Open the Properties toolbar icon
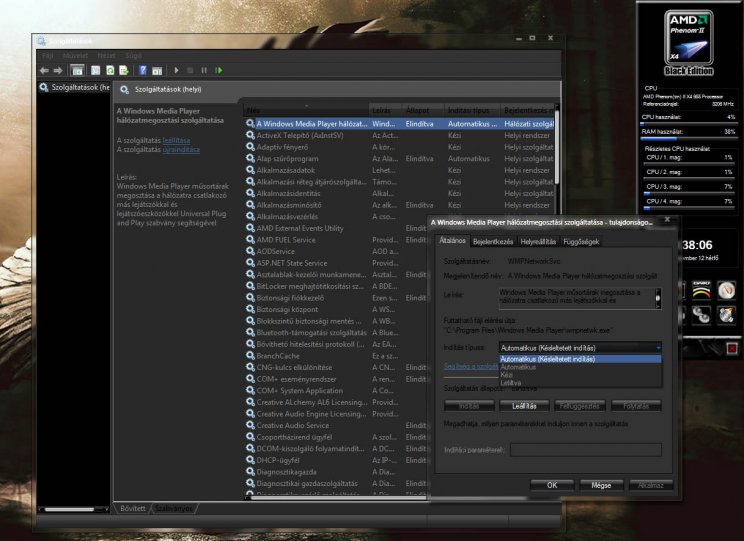 (x=95, y=70)
